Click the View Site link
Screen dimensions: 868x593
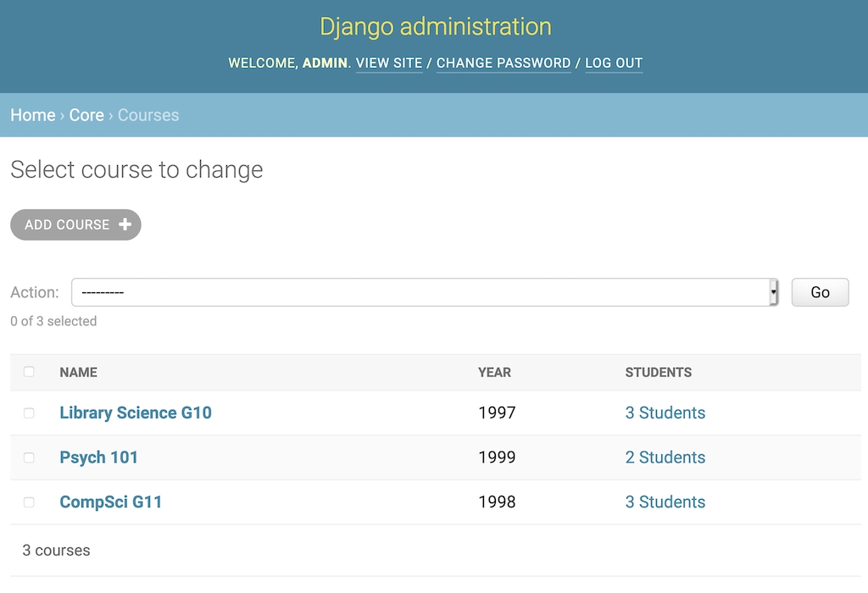[389, 64]
